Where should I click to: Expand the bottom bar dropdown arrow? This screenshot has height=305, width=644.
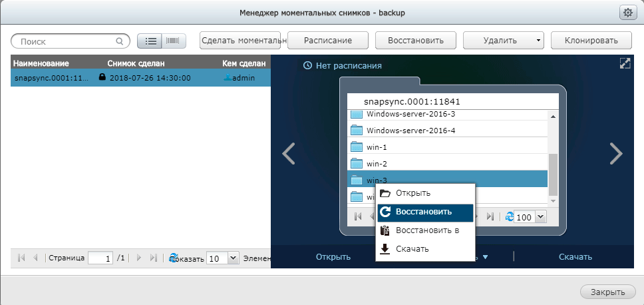point(485,257)
